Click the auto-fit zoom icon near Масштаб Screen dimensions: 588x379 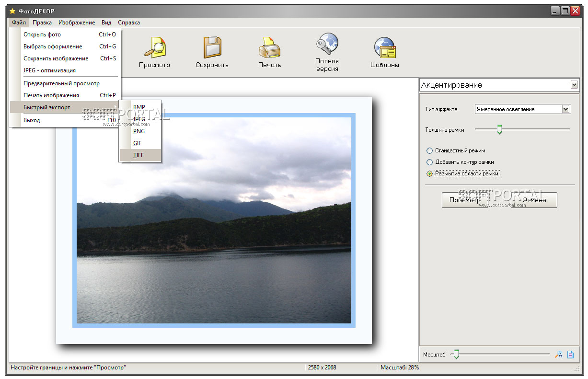coord(558,355)
